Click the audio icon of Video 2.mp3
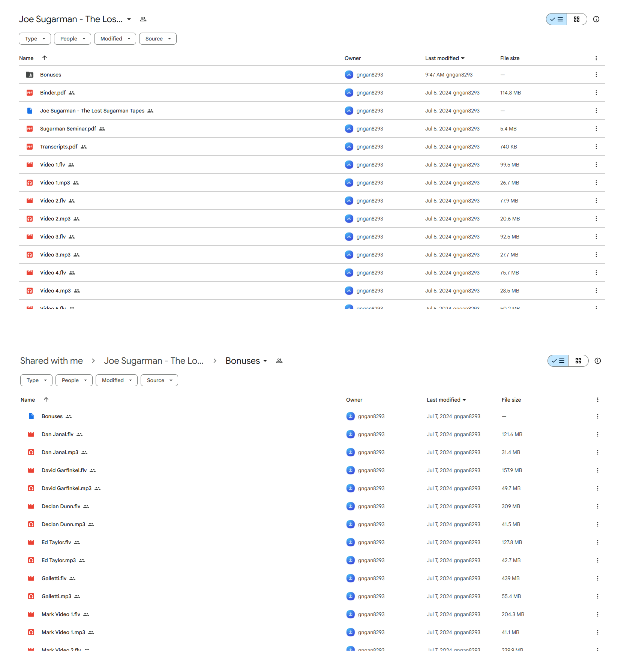This screenshot has width=630, height=672. tap(30, 219)
